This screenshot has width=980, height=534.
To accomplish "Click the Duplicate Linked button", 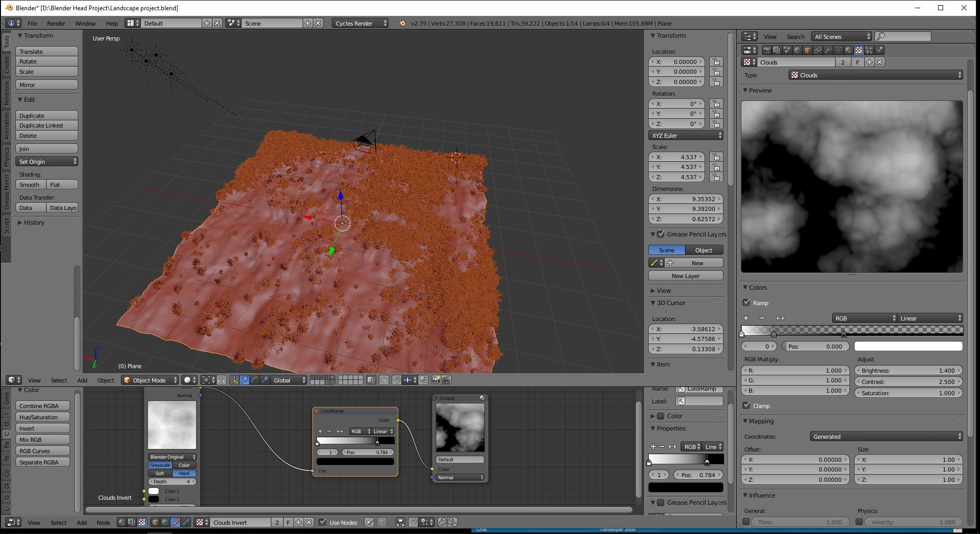I will point(47,125).
